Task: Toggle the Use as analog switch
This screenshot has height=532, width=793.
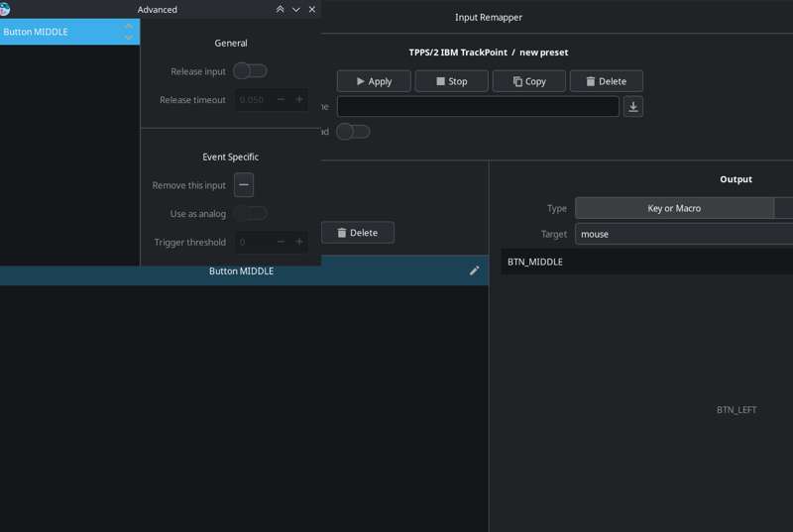Action: click(251, 214)
